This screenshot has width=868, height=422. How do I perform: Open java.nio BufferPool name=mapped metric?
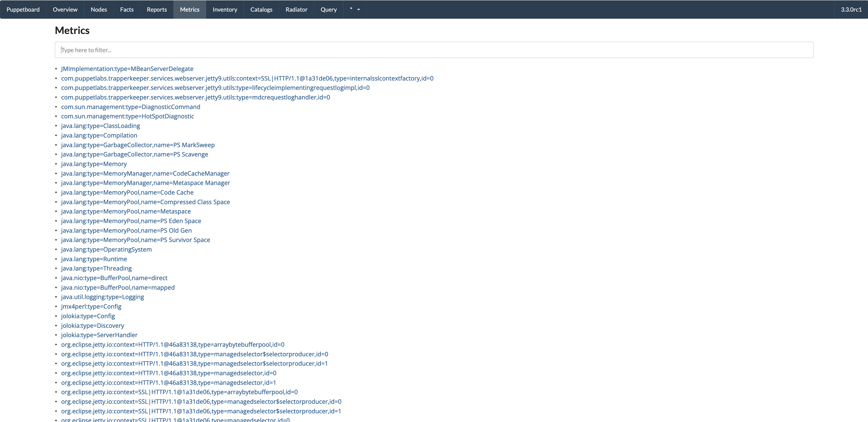coord(118,288)
